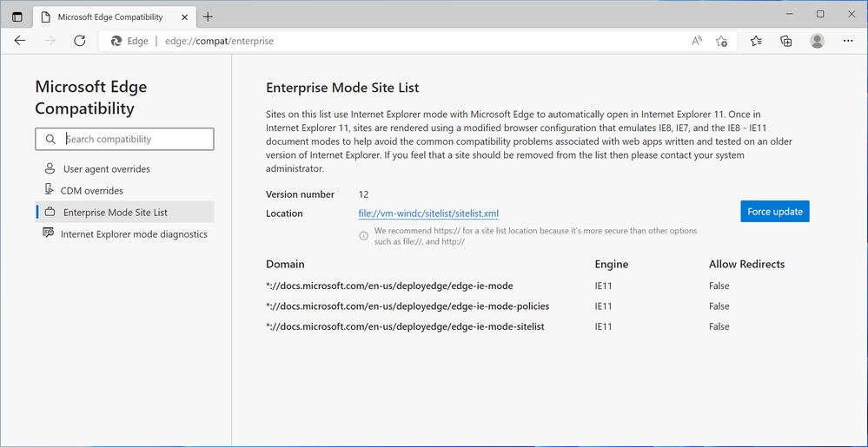Click the User agent overrides person icon
This screenshot has width=868, height=447.
pyautogui.click(x=50, y=168)
